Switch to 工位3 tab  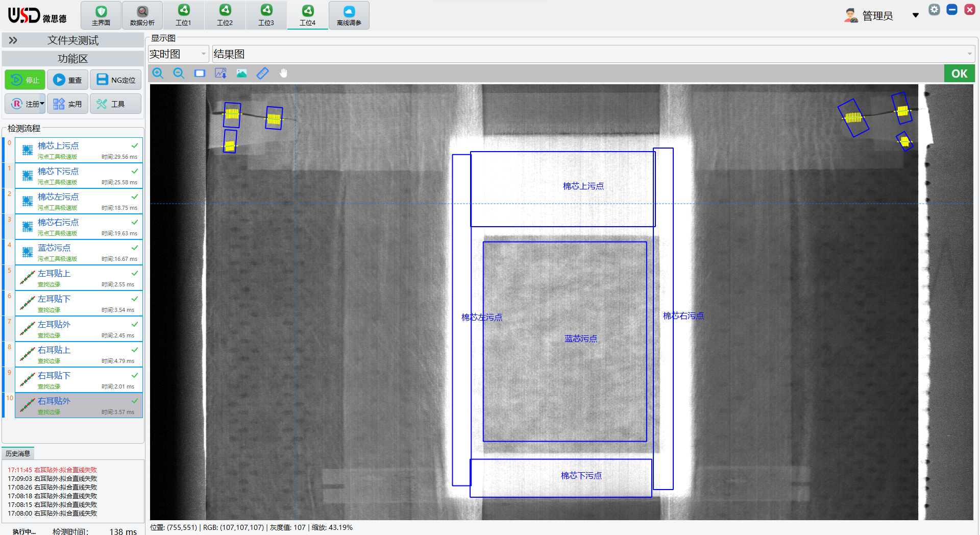(266, 15)
